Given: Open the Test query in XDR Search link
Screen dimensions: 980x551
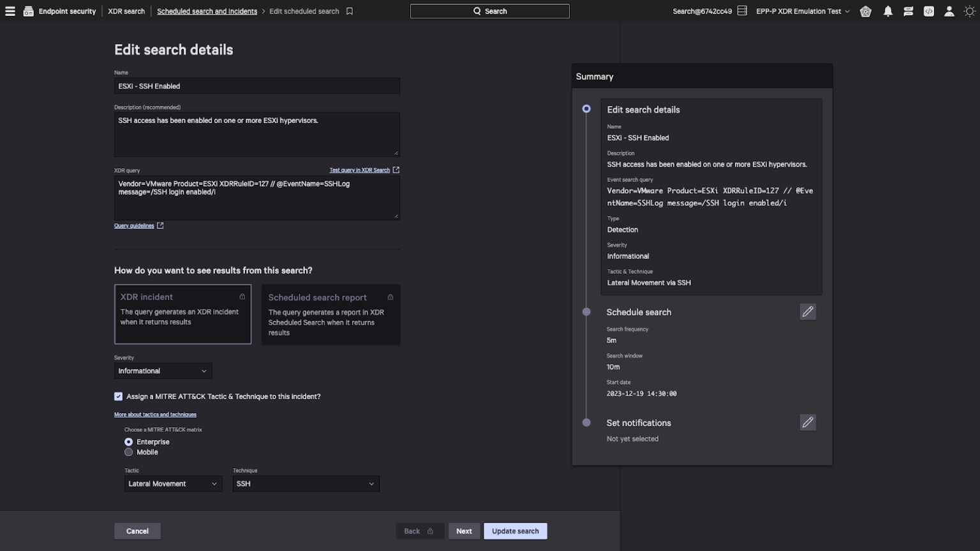Looking at the screenshot, I should coord(359,170).
